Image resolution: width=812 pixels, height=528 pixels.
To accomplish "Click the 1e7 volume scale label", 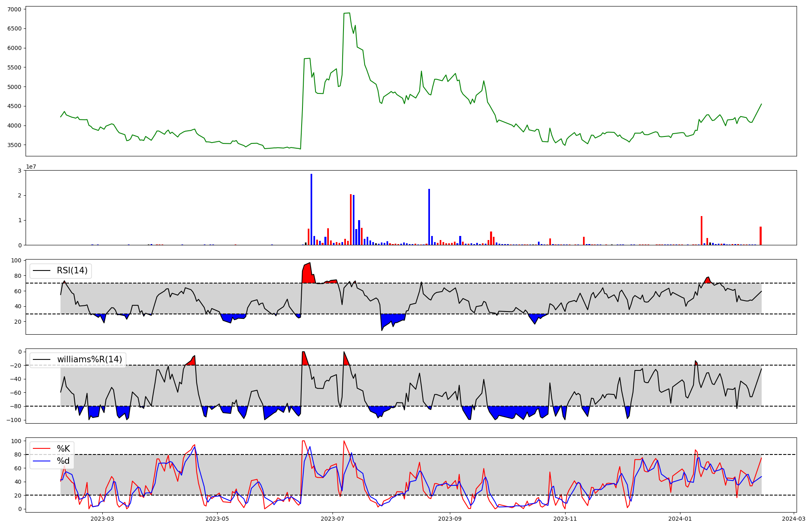I will (x=31, y=167).
